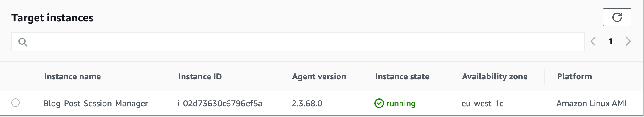Click instance ID i-02d73630c6796ef5a
644x117 pixels.
click(220, 104)
